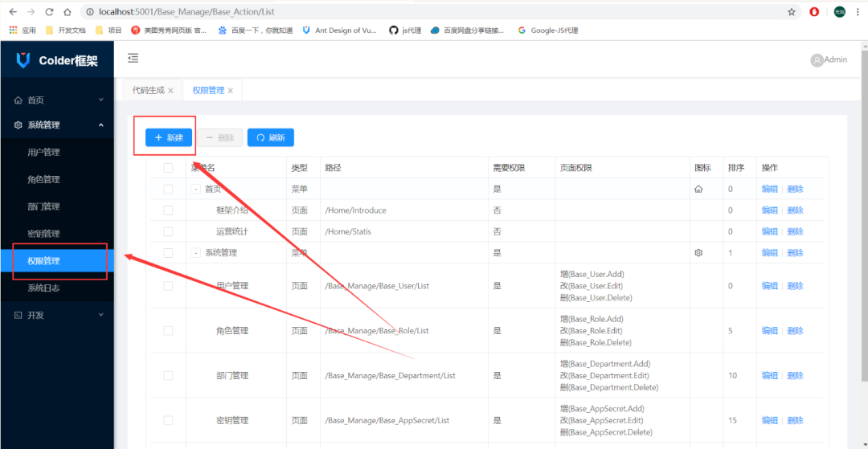Collapse the 系统管理 tree row in table

pos(195,253)
